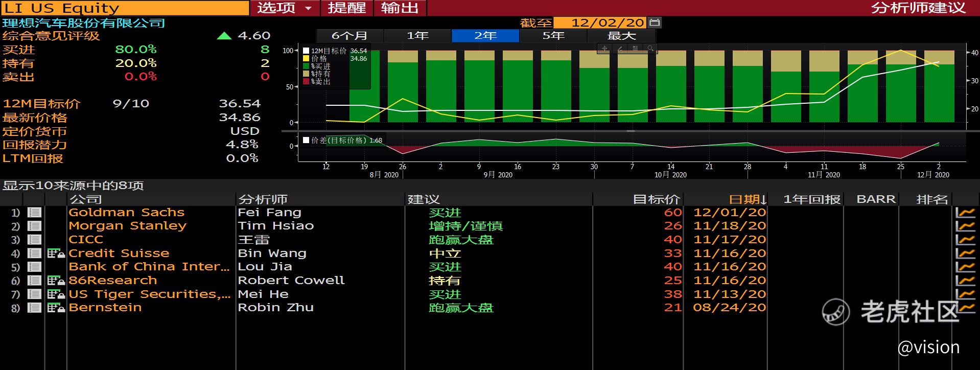Image resolution: width=980 pixels, height=370 pixels.
Task: Toggle the %买进 legend series
Action: (x=306, y=66)
